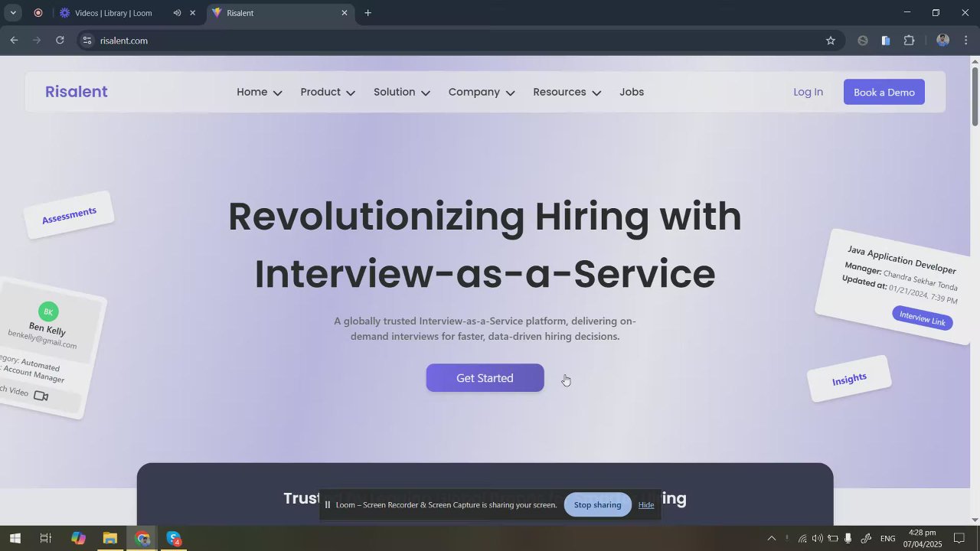
Task: Open the volume control in tray
Action: (817, 539)
